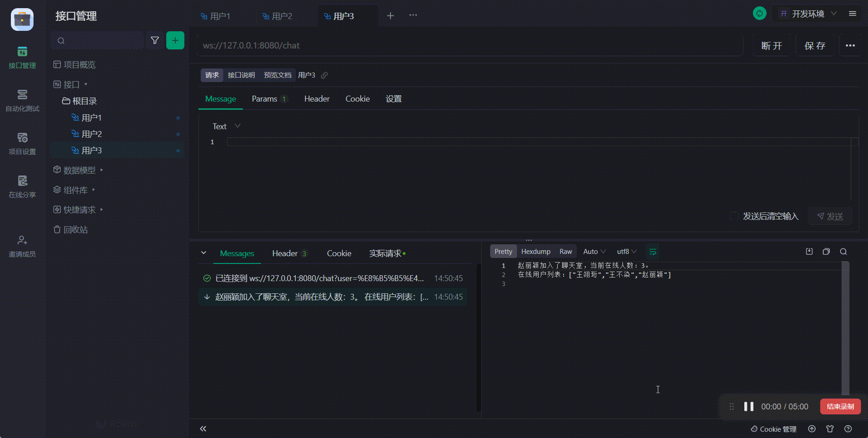Open the Text format dropdown
Screen dimensions: 868x438
coord(227,126)
